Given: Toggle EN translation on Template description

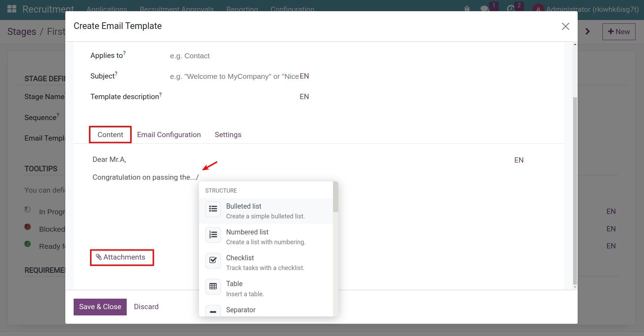Looking at the screenshot, I should 304,96.
